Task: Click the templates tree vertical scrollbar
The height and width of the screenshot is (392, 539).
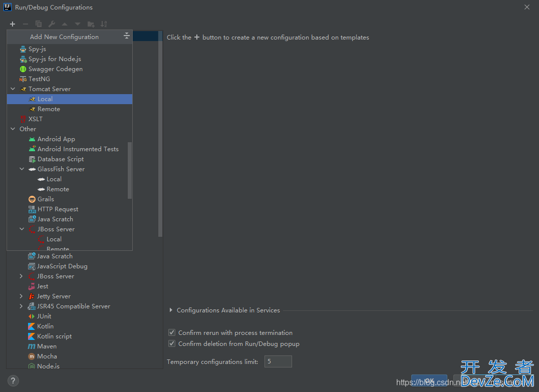Action: click(x=160, y=134)
